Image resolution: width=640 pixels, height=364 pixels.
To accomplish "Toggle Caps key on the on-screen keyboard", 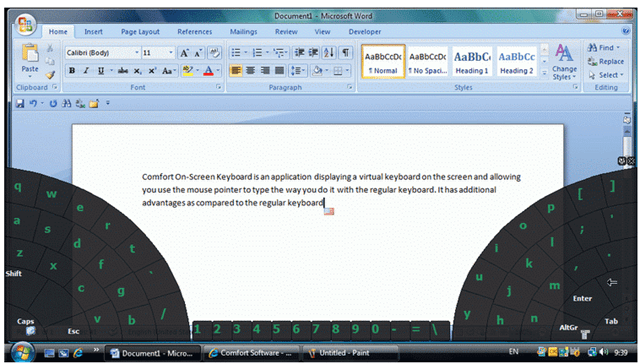I will tap(25, 321).
